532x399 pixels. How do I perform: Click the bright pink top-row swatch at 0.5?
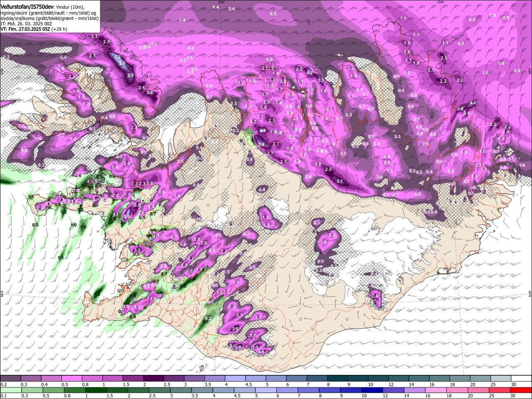coord(71,379)
